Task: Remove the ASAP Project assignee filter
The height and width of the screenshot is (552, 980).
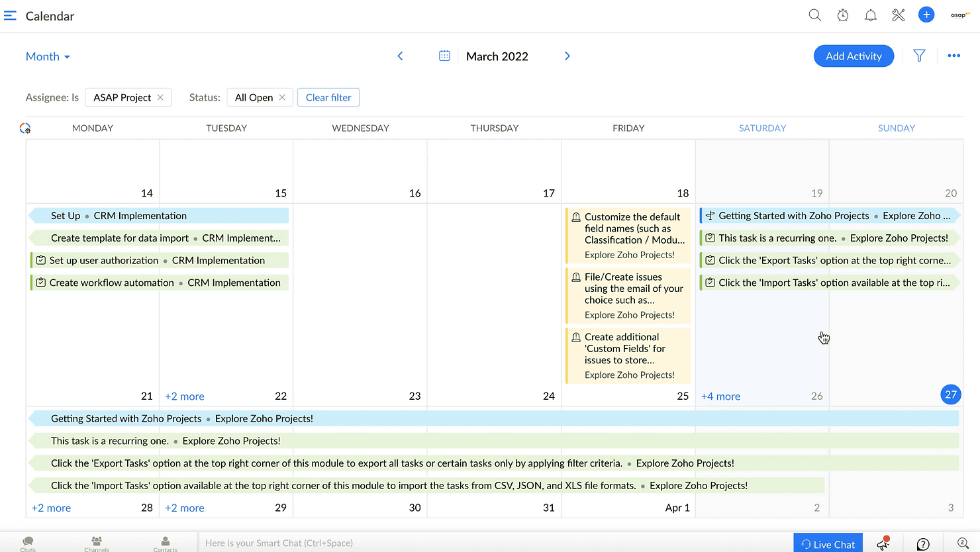Action: [160, 97]
